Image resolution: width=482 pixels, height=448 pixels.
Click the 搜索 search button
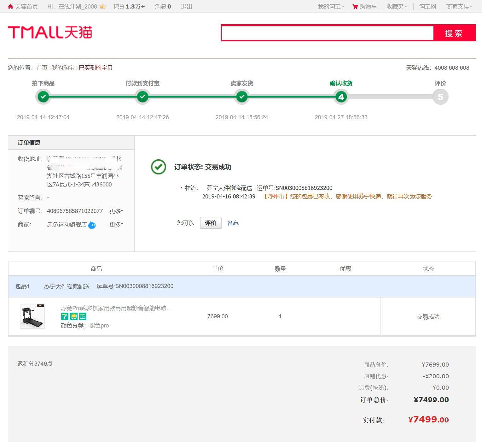tap(454, 33)
